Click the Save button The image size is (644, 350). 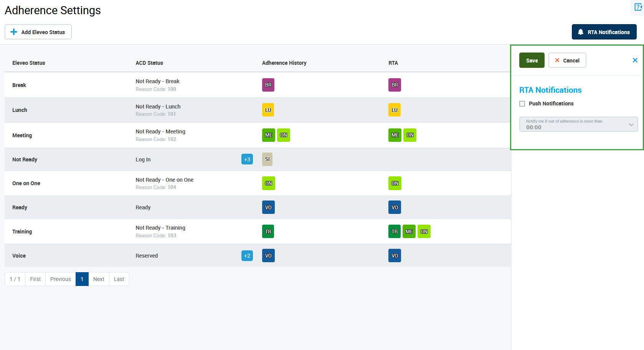532,61
